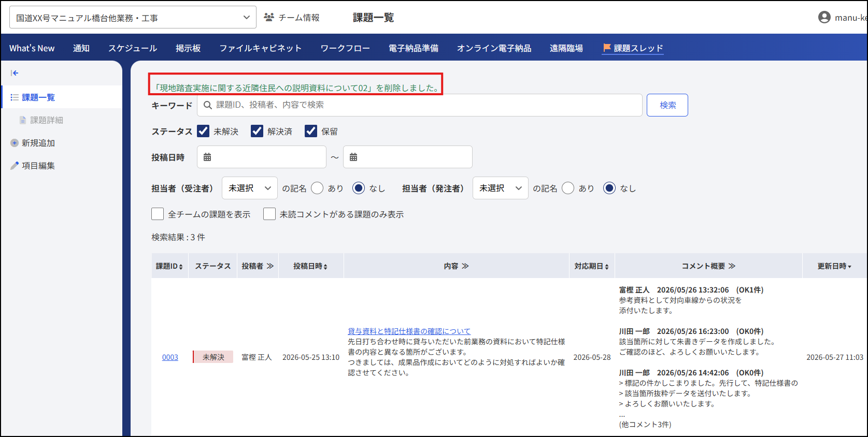The image size is (868, 437).
Task: Open the ファイルキャビネット tab
Action: click(x=260, y=48)
